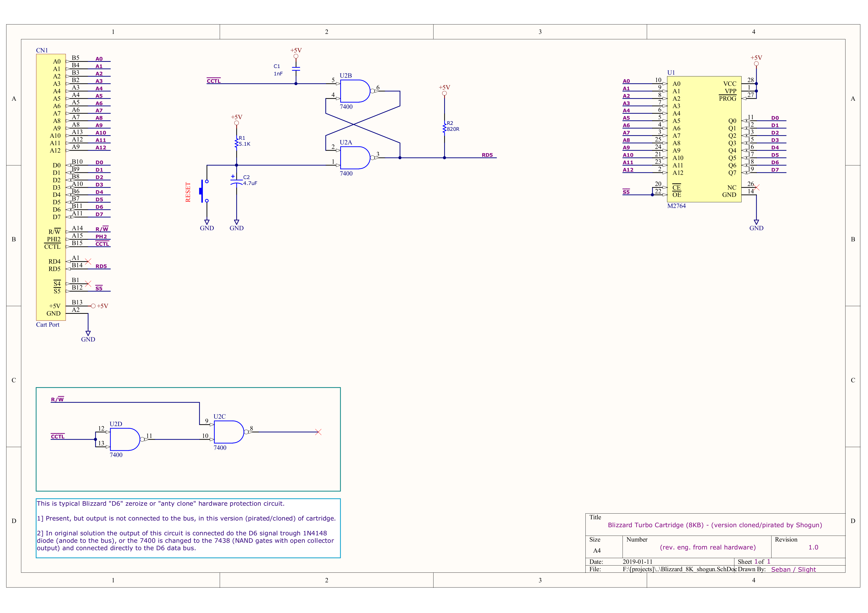Select capacitor C1 1nF symbol
This screenshot has height=613, width=868.
[296, 69]
